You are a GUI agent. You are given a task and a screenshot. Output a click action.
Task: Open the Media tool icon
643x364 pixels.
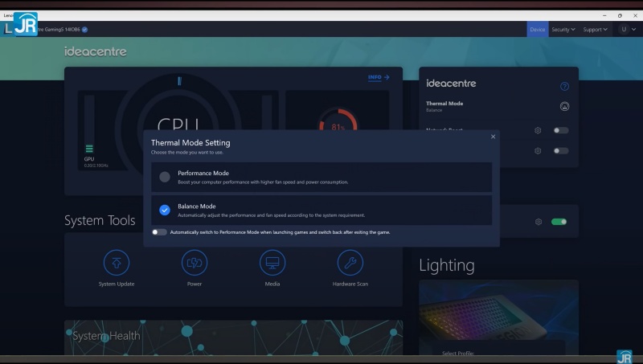click(272, 262)
